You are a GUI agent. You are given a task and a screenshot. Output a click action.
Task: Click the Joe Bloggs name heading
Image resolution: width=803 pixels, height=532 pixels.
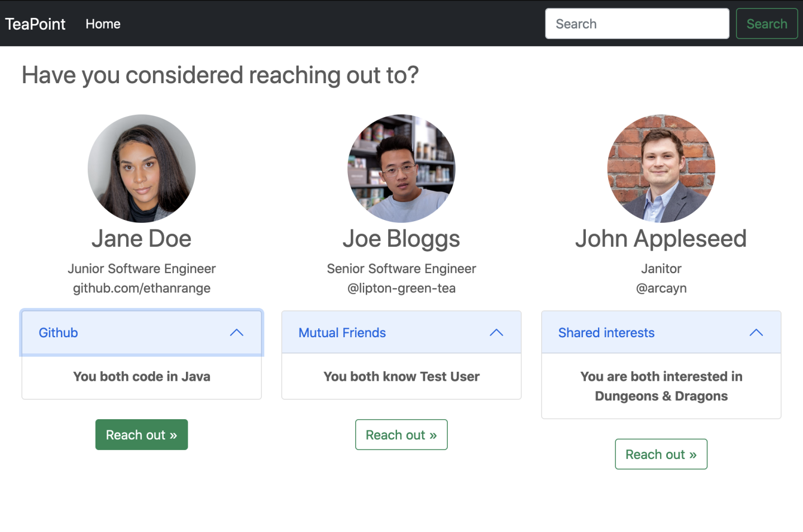[401, 239]
